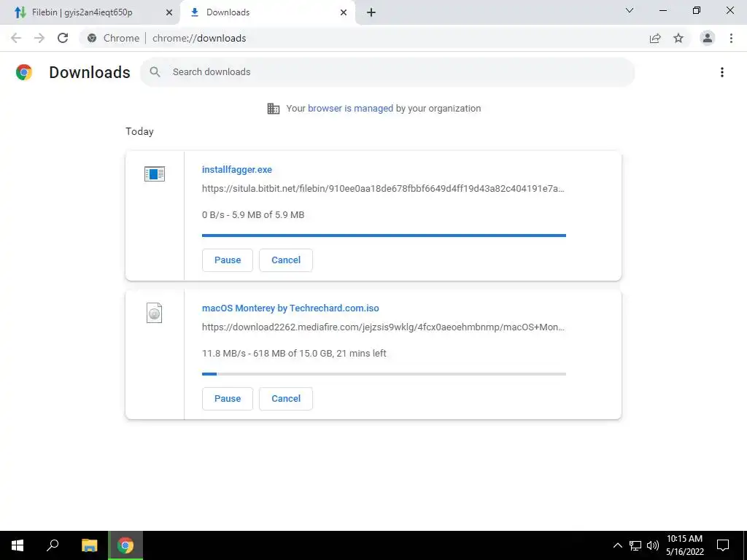This screenshot has width=747, height=560.
Task: Cancel the macOS Monterey ISO download
Action: coord(286,399)
